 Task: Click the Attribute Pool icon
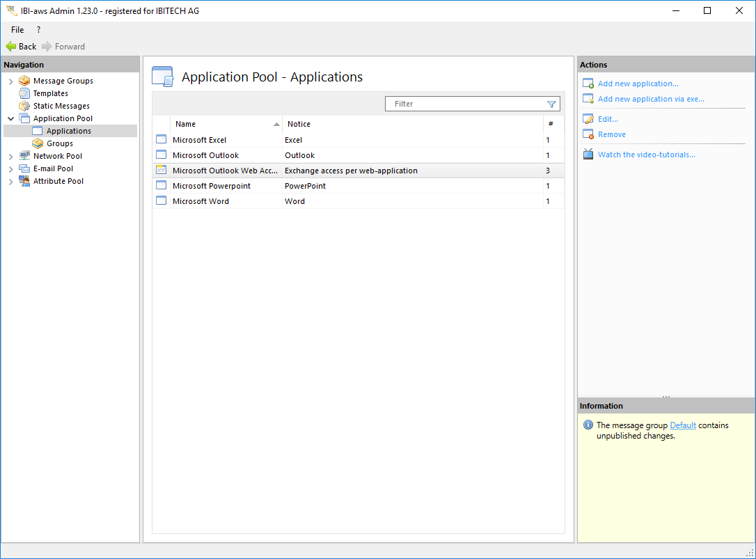(x=24, y=181)
